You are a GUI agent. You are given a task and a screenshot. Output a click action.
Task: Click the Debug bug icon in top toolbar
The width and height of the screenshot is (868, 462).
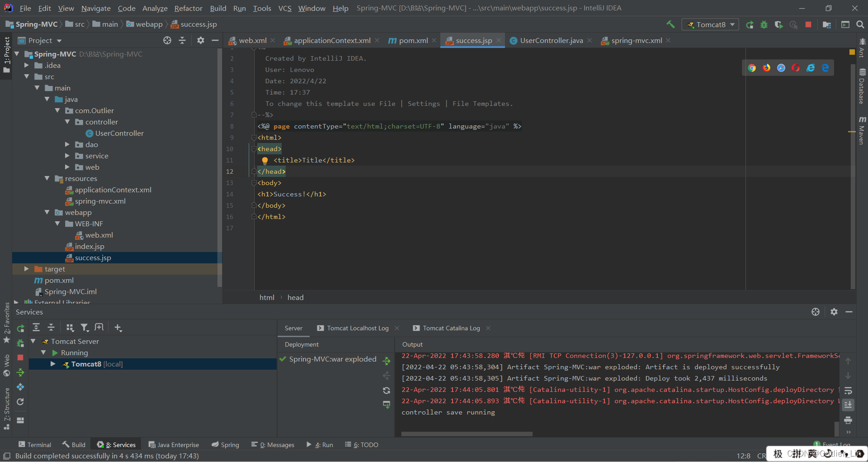tap(764, 25)
